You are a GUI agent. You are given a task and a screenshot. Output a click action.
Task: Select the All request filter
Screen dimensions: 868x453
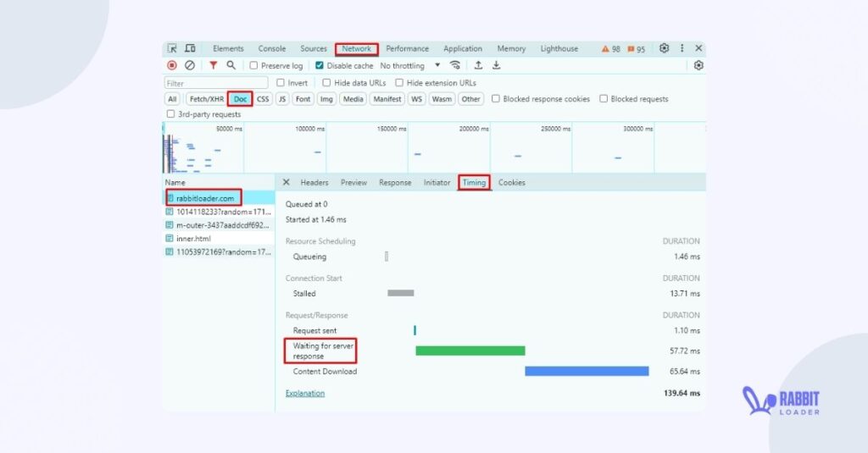(172, 99)
